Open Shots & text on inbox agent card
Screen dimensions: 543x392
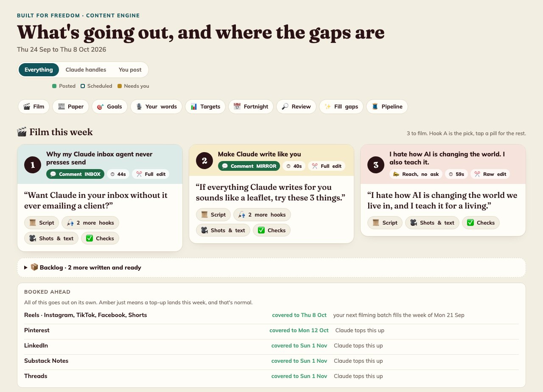point(51,238)
